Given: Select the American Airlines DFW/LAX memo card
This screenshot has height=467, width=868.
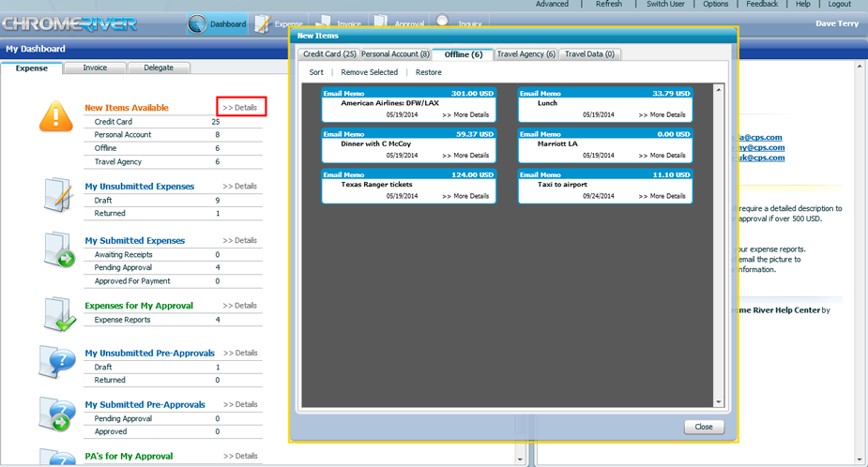Looking at the screenshot, I should point(408,105).
